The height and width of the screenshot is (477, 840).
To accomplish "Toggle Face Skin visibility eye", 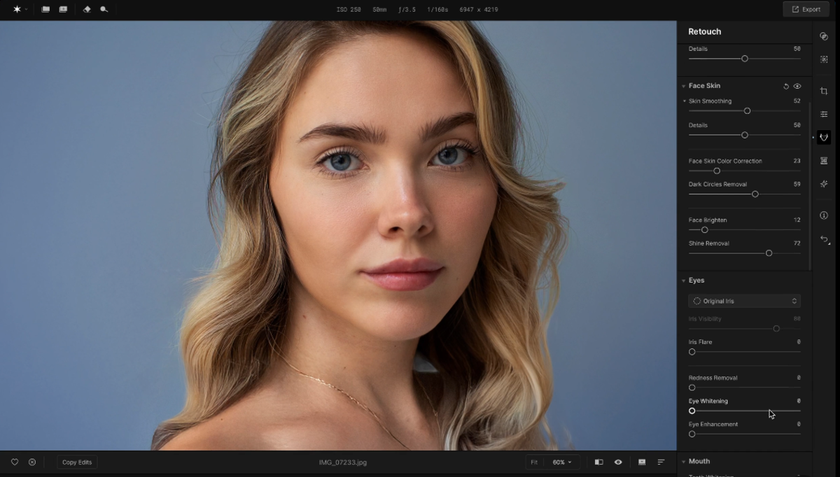I will (x=797, y=86).
